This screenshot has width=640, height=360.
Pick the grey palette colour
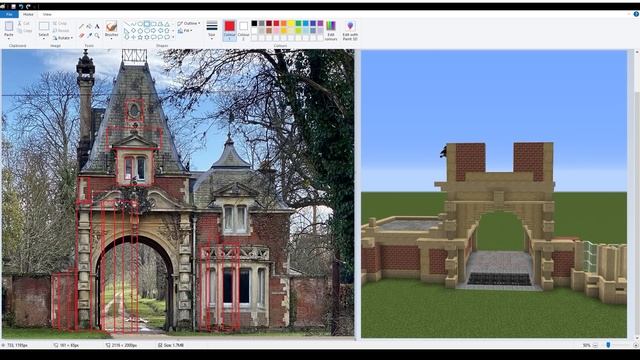tap(262, 23)
